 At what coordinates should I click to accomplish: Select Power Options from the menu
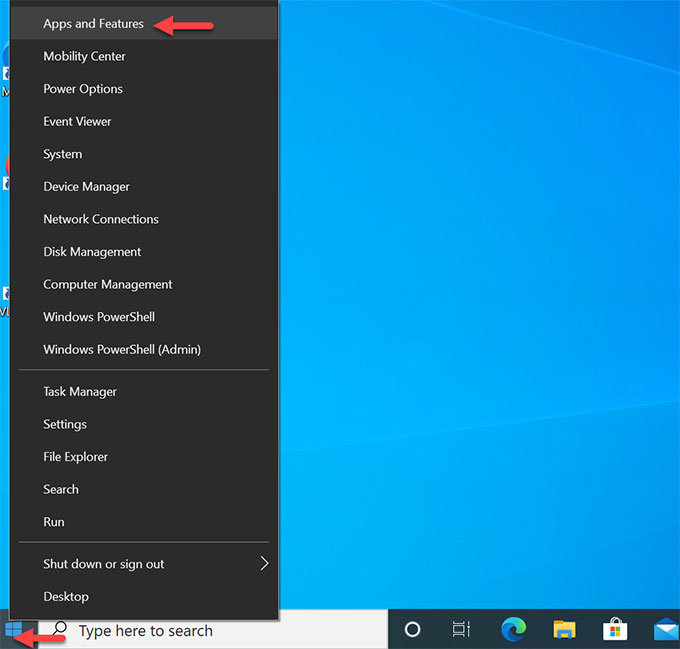tap(144, 89)
